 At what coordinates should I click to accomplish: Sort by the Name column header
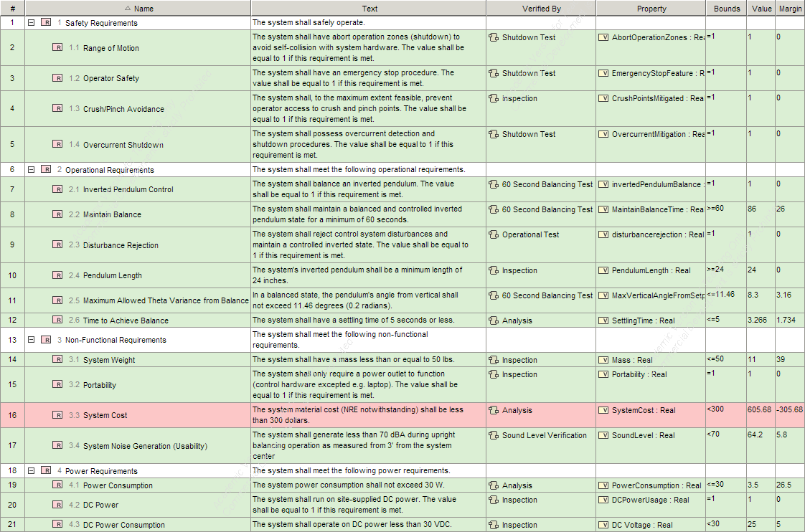coord(138,8)
